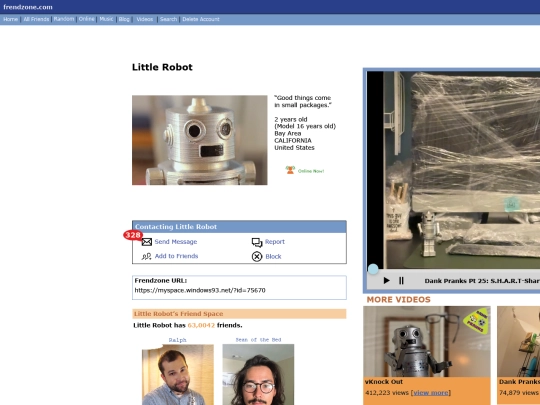This screenshot has height=405, width=540.
Task: Open the Blog menu item
Action: [124, 19]
